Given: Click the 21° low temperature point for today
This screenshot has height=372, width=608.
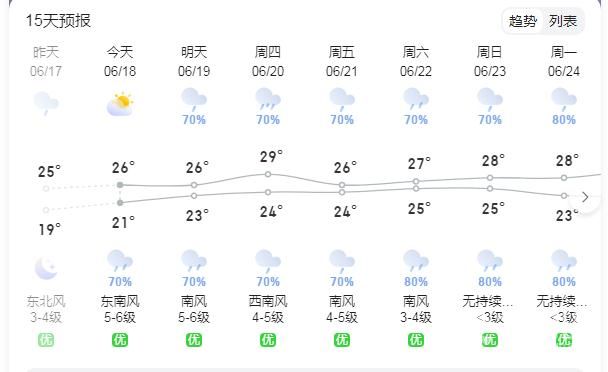Looking at the screenshot, I should (x=120, y=202).
